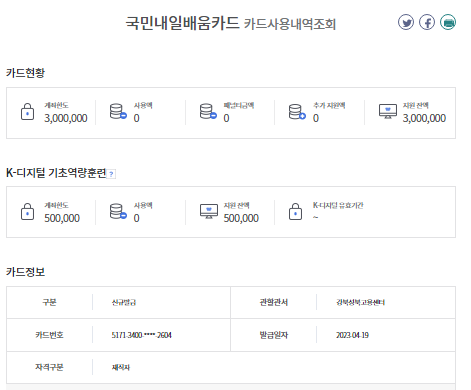The width and height of the screenshot is (471, 390).
Task: Open the help icon beside K-디지털 기초역량훈련
Action: tap(111, 174)
